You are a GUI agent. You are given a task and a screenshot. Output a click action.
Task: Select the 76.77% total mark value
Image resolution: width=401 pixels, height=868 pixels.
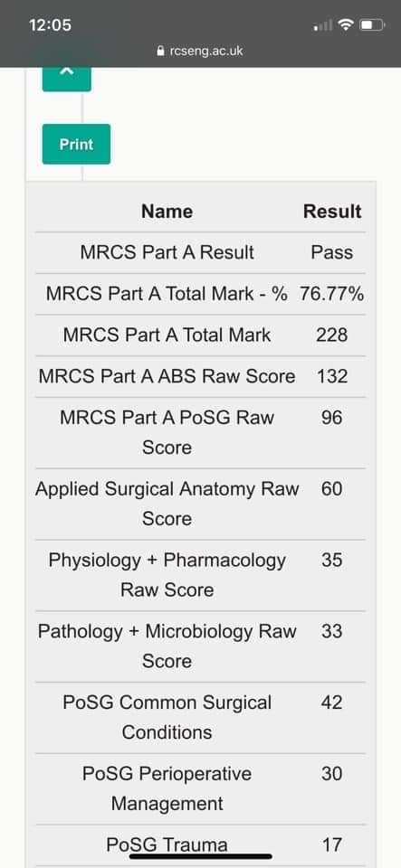pyautogui.click(x=332, y=294)
